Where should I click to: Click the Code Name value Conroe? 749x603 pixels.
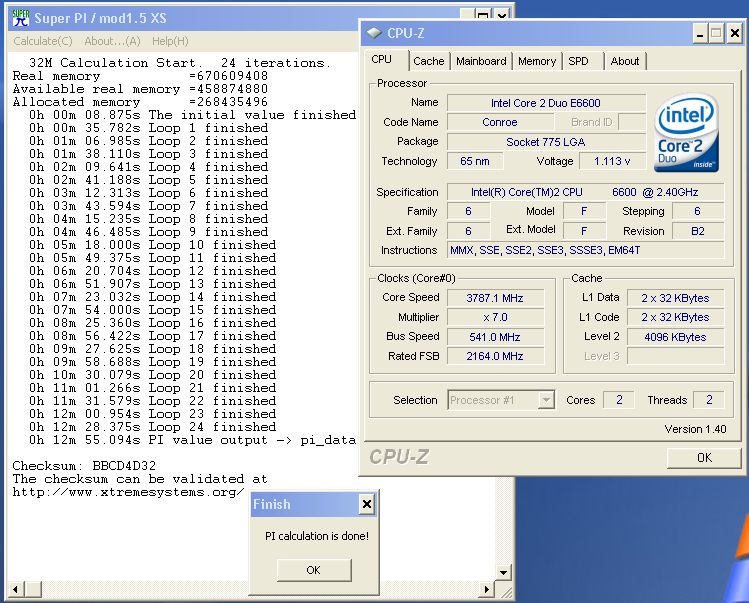click(x=500, y=122)
